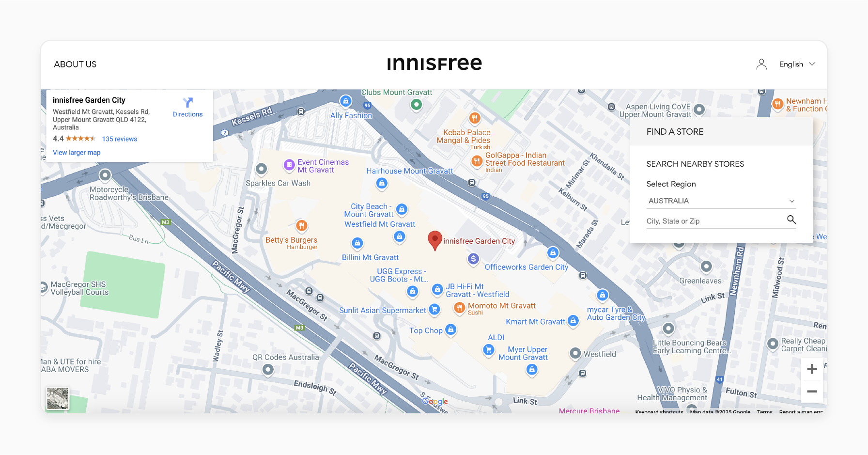Select the Event Cinemas Mt Gravatt marker
The height and width of the screenshot is (455, 868).
coord(289,165)
